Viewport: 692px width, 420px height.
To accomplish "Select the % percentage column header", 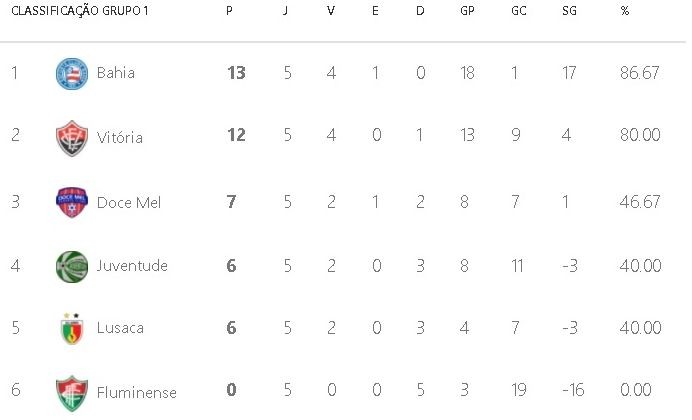I will pos(624,11).
